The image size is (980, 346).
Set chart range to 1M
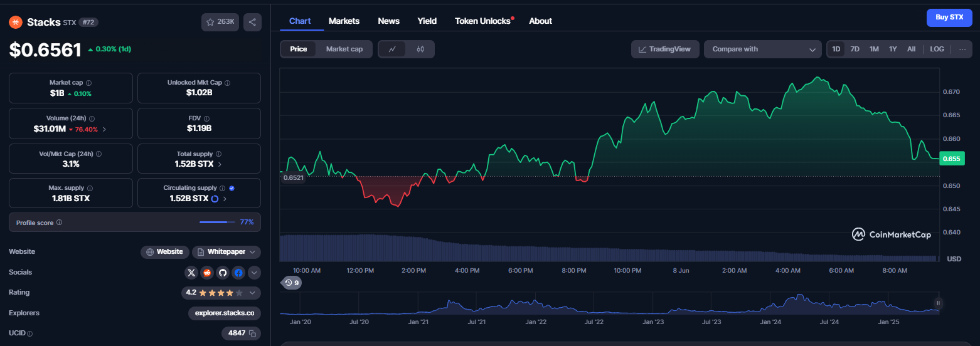pyautogui.click(x=874, y=49)
